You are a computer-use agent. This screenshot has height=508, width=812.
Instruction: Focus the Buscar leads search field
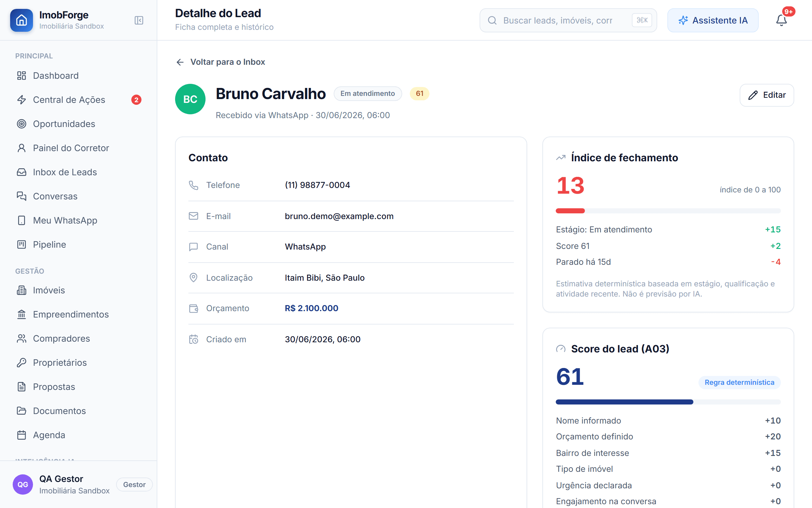tap(568, 21)
